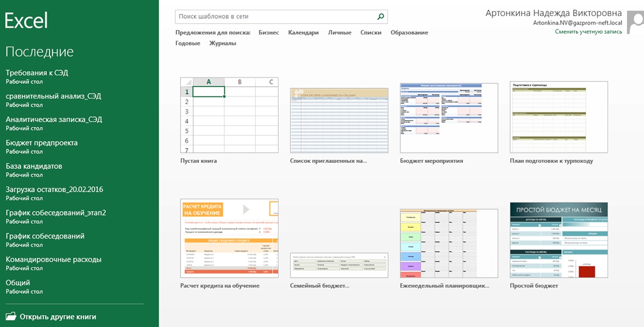Open the Семейный бюджет template
This screenshot has height=327, width=644.
[x=339, y=265]
